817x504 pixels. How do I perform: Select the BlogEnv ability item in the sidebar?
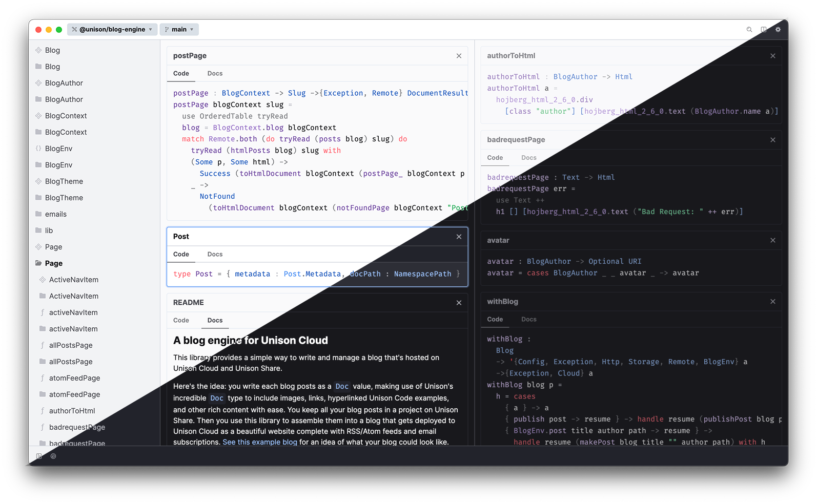pyautogui.click(x=58, y=149)
